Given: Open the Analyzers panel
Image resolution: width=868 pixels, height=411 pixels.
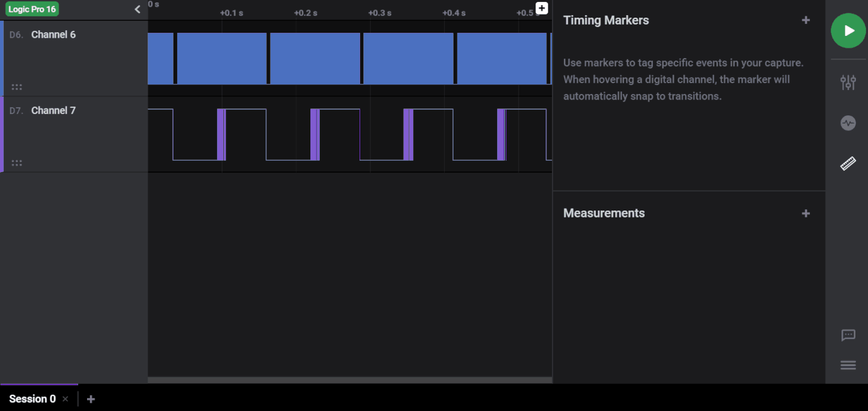Looking at the screenshot, I should 848,123.
